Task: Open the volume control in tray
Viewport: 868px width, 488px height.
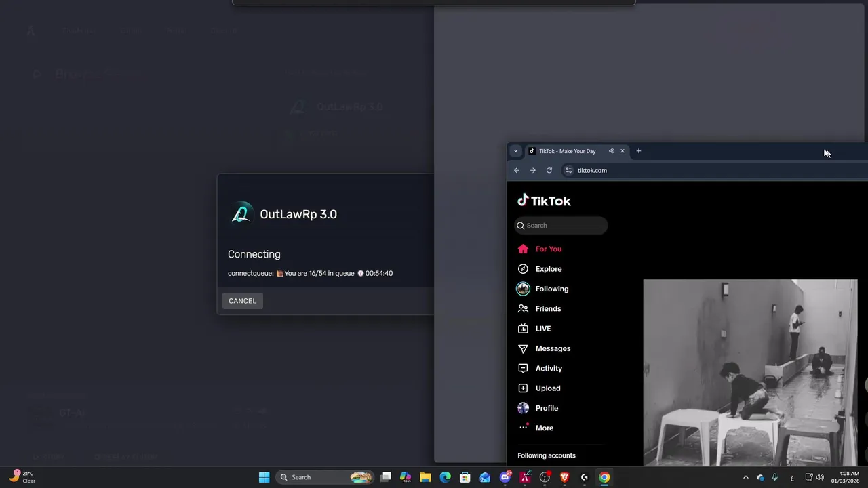Action: [820, 477]
